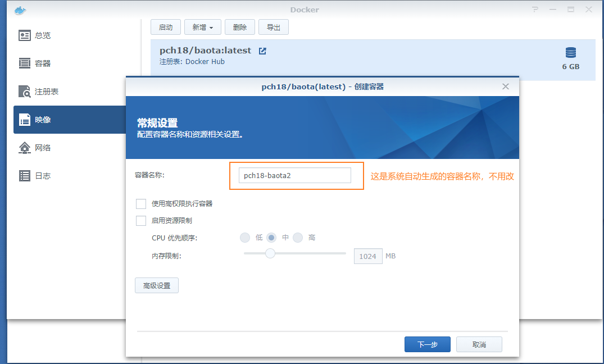The image size is (604, 364).
Task: Click the 容器名称 text field
Action: [x=294, y=175]
